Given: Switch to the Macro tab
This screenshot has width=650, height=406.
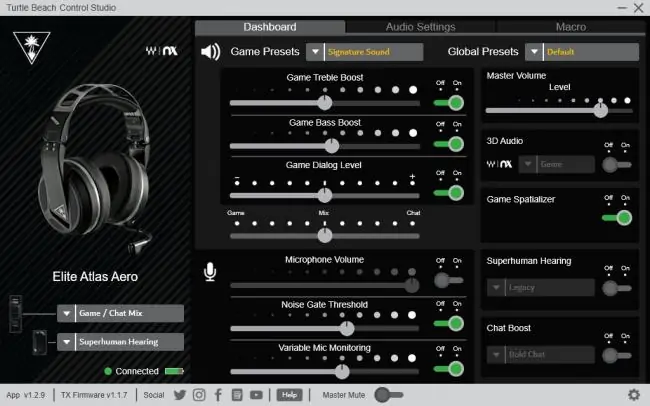Looking at the screenshot, I should click(571, 27).
